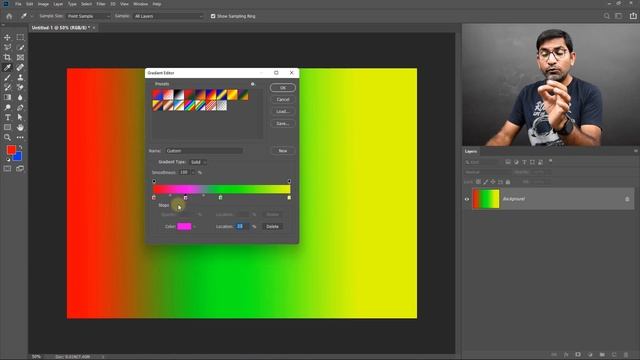The width and height of the screenshot is (640, 360).
Task: Open the Gradient Type dropdown
Action: click(x=199, y=162)
